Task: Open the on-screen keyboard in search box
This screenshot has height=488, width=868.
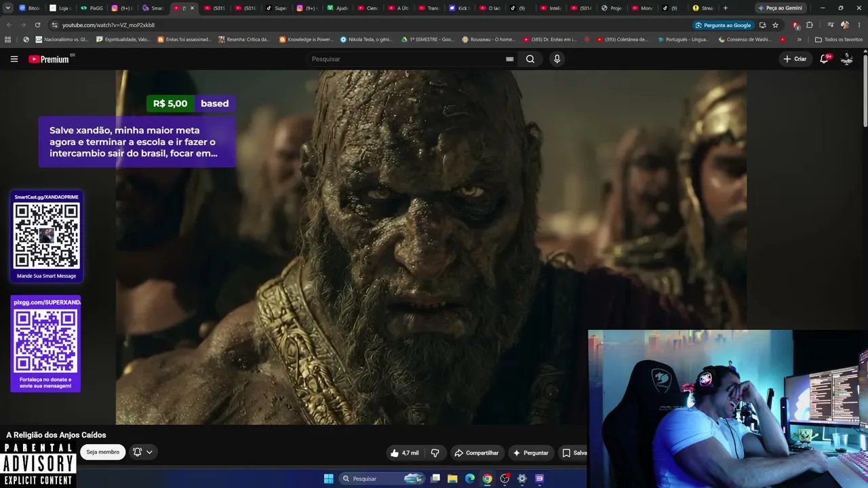Action: coord(509,59)
